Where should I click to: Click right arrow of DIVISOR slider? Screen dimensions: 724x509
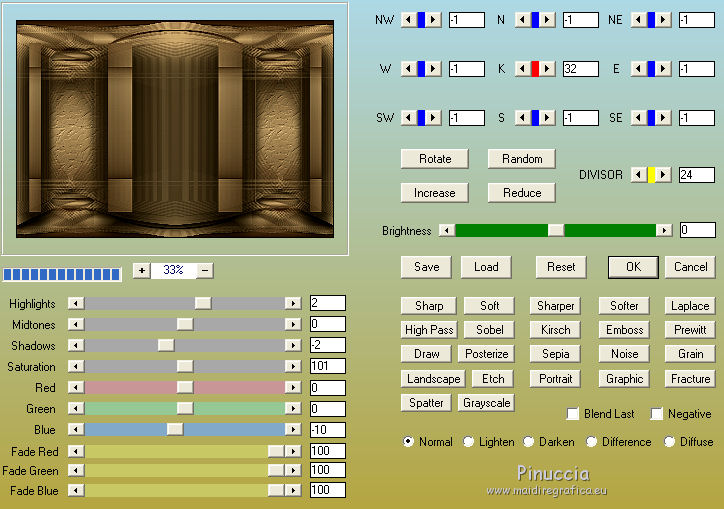pyautogui.click(x=663, y=175)
